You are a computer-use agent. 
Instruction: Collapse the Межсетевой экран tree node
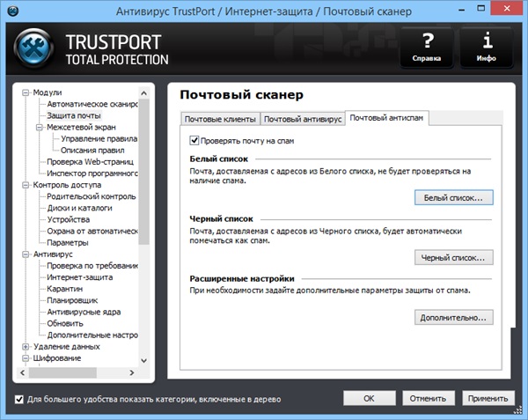click(x=40, y=127)
